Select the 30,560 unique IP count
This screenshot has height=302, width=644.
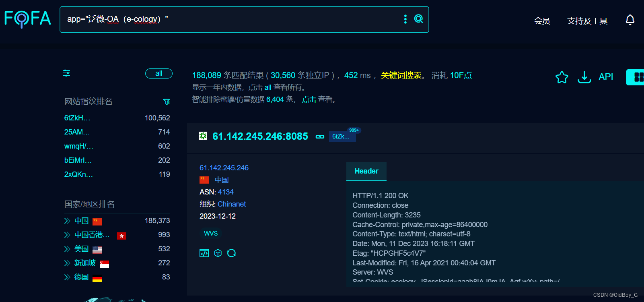(x=283, y=75)
